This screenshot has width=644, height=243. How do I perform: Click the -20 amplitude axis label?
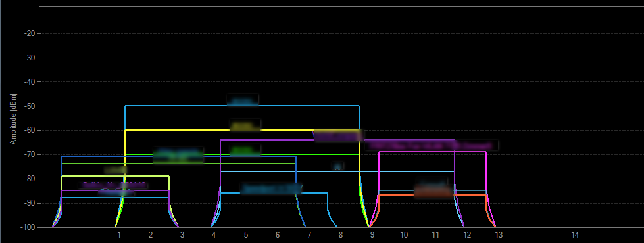(x=31, y=33)
